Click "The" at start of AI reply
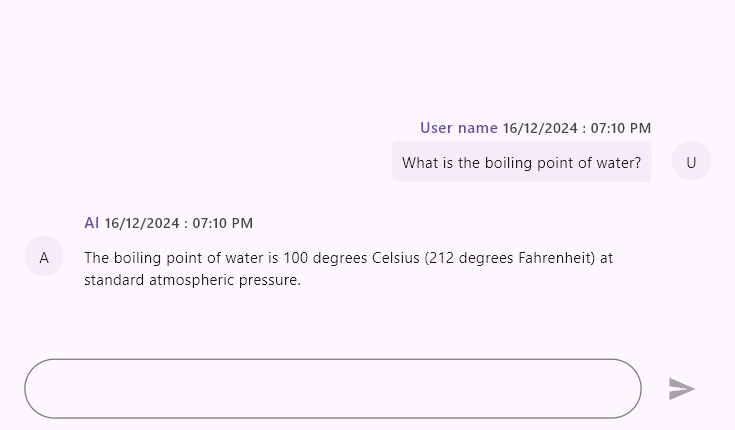This screenshot has width=735, height=430. pyautogui.click(x=97, y=258)
